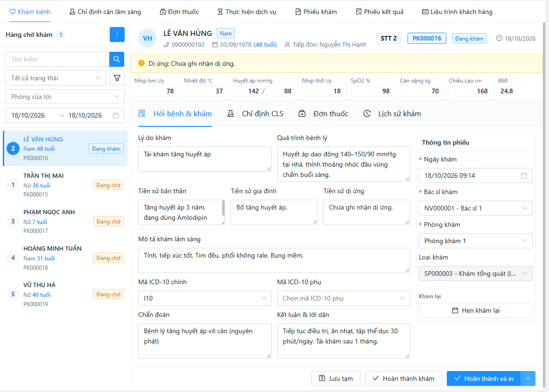Switch to Liệu trình khách hàng tab
549x392 pixels.
[457, 12]
